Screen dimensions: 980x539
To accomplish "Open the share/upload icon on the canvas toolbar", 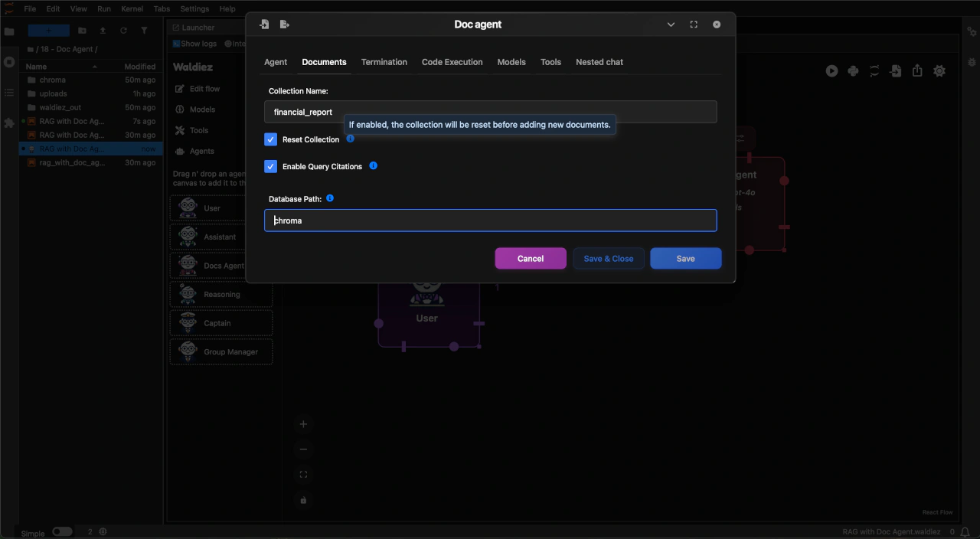I will 917,70.
